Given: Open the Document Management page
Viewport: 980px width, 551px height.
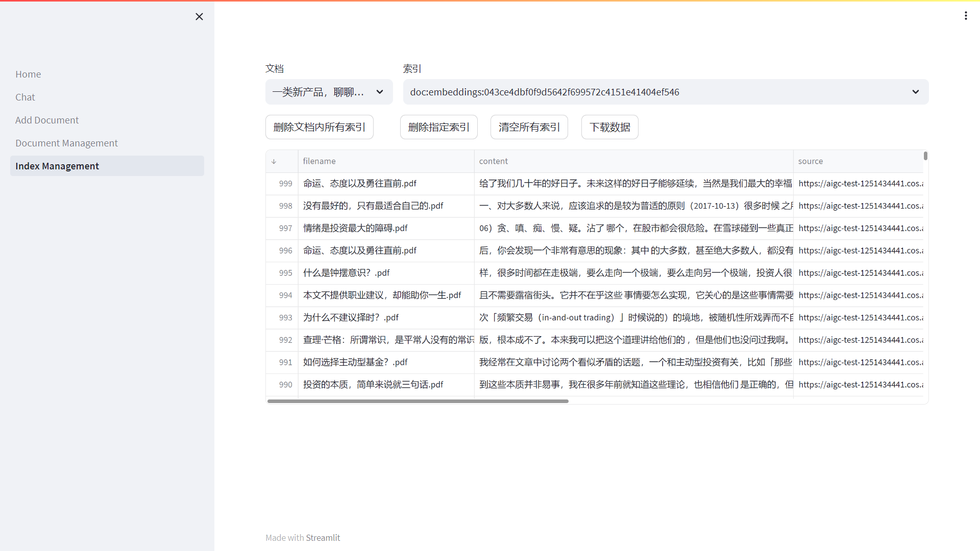Looking at the screenshot, I should [66, 143].
